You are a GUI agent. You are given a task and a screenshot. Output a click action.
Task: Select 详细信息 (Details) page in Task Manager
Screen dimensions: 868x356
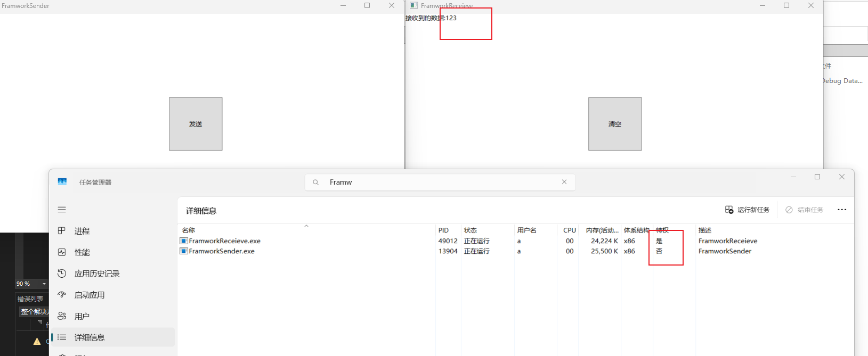[x=113, y=337]
